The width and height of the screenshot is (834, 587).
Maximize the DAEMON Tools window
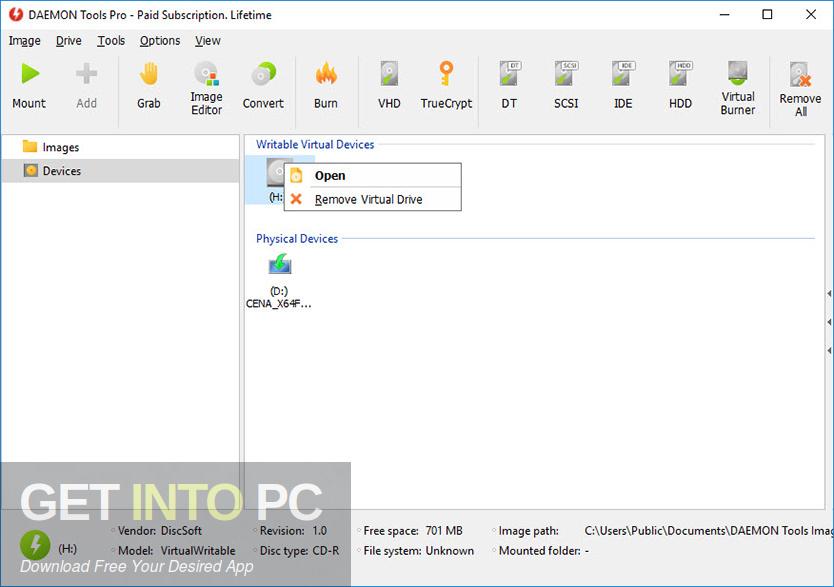point(767,14)
